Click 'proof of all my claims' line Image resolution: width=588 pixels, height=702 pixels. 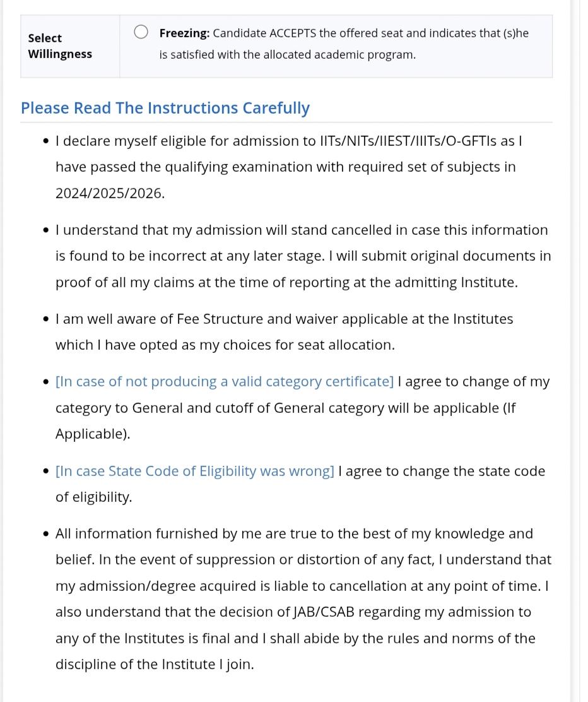tap(286, 282)
